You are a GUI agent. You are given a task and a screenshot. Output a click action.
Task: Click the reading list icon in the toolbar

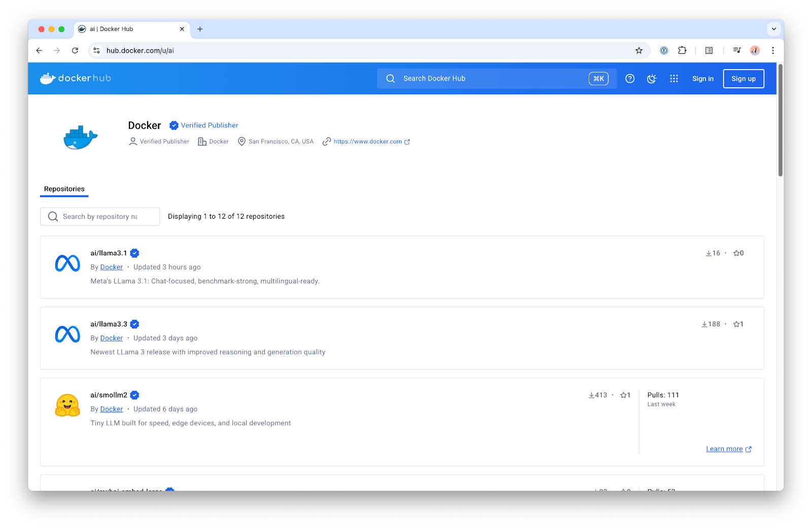[x=708, y=50]
